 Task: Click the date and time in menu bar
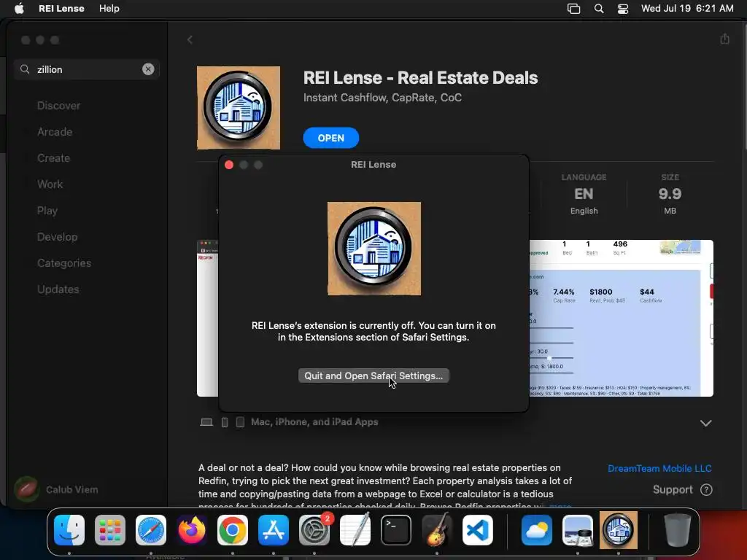click(687, 9)
